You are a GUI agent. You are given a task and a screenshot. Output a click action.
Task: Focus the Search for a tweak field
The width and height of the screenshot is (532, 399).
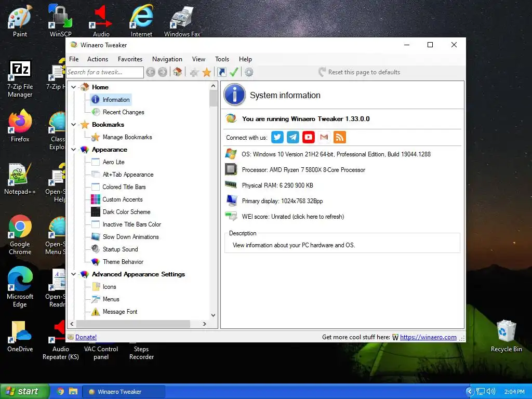point(105,72)
